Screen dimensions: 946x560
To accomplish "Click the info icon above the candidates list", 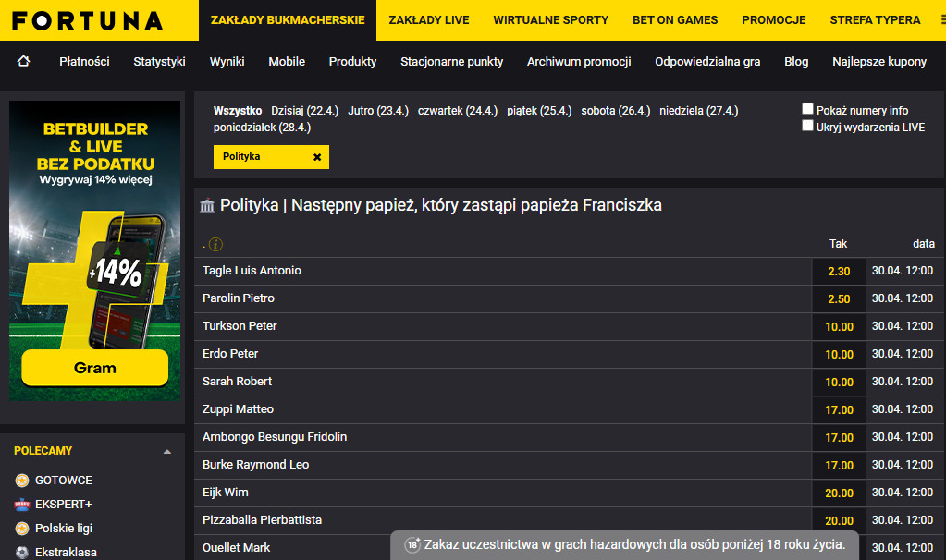I will 215,244.
